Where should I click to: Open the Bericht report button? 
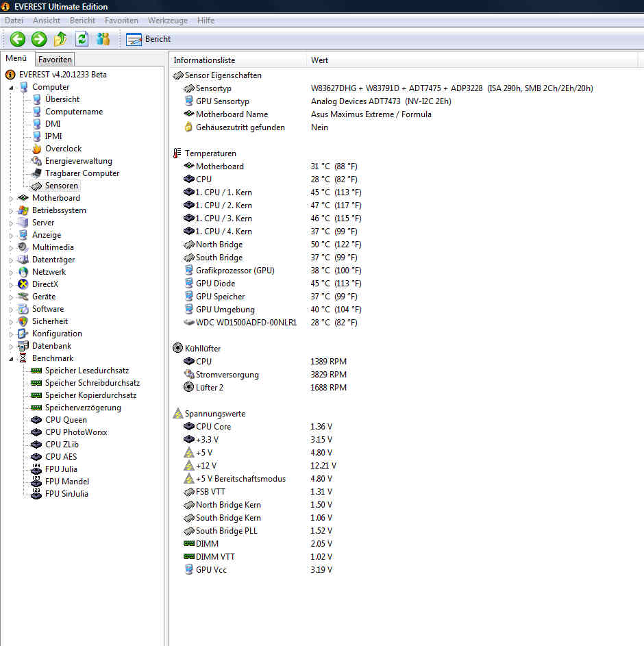pos(149,39)
